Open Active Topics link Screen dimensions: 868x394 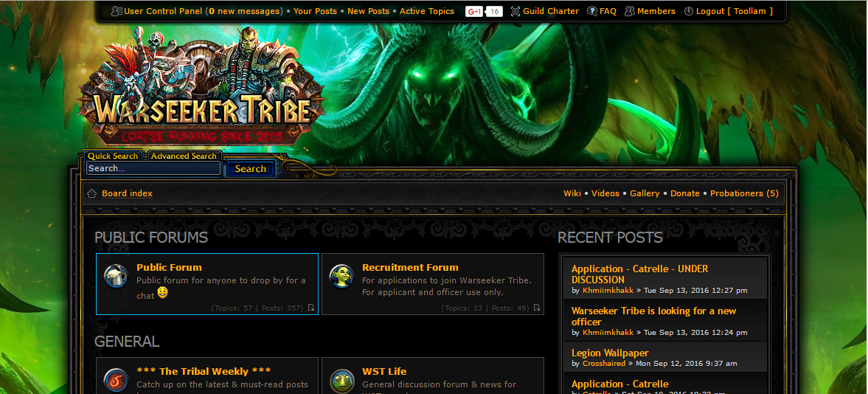coord(427,11)
